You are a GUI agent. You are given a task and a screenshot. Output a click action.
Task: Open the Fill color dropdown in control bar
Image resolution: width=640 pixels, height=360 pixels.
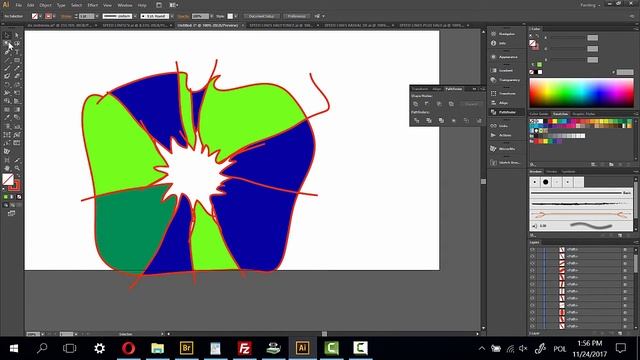(40, 16)
